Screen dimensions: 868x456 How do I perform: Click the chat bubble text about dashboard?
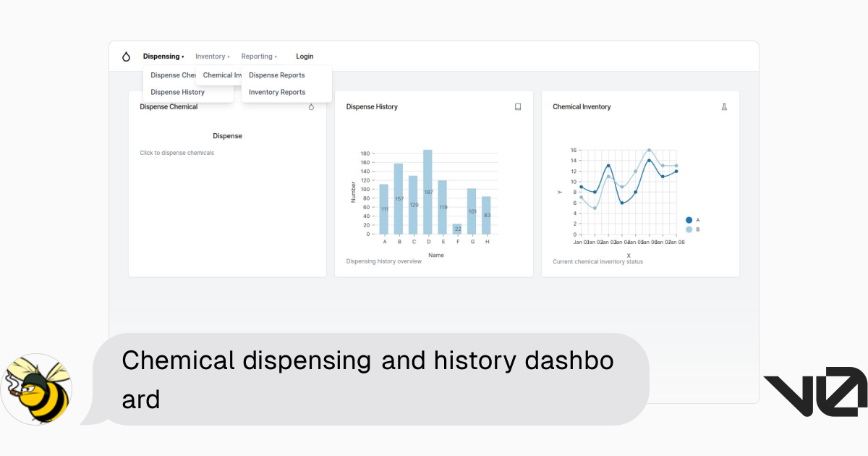pyautogui.click(x=367, y=379)
